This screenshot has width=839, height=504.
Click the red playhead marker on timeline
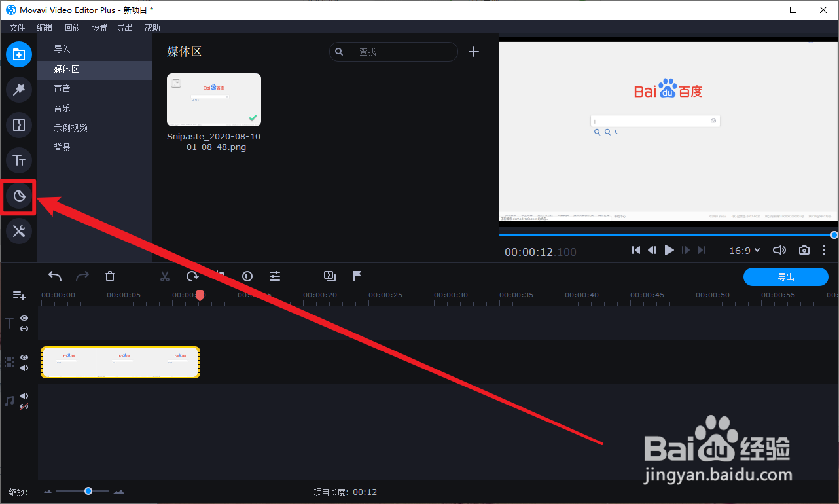tap(200, 295)
